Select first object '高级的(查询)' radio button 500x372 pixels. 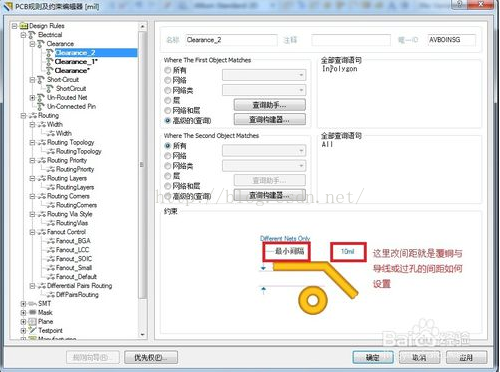(x=168, y=121)
